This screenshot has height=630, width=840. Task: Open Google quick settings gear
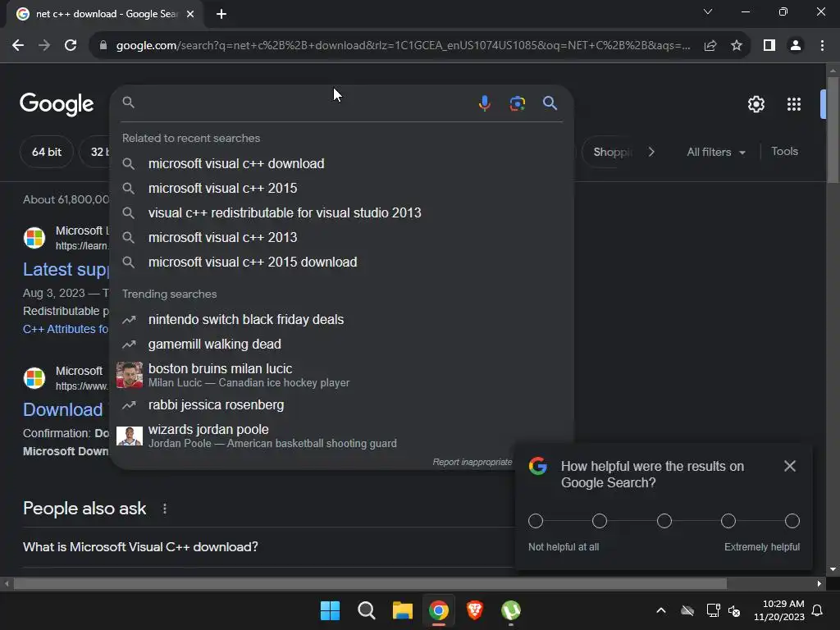tap(756, 104)
